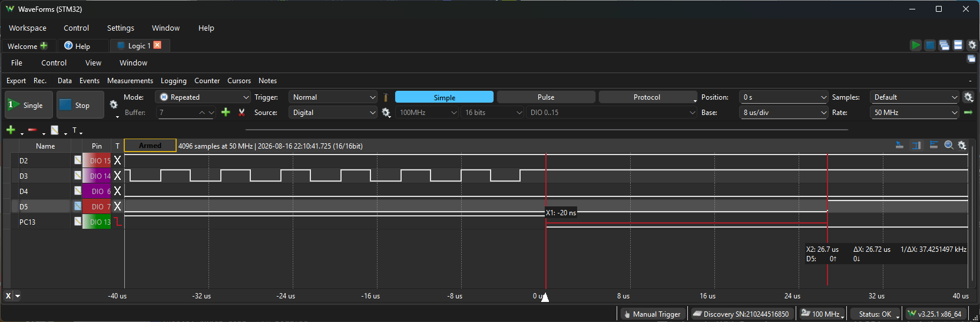
Task: Select the Pulse trigger mode
Action: tap(546, 97)
